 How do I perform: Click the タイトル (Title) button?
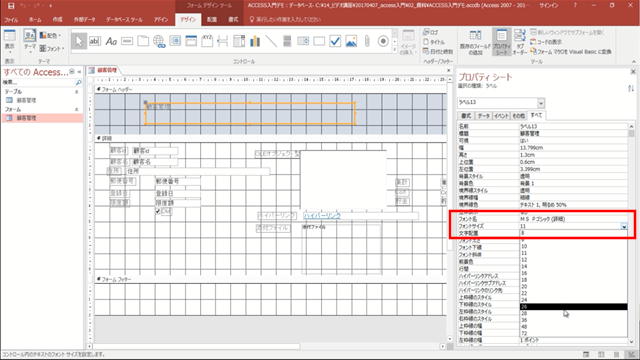(434, 42)
